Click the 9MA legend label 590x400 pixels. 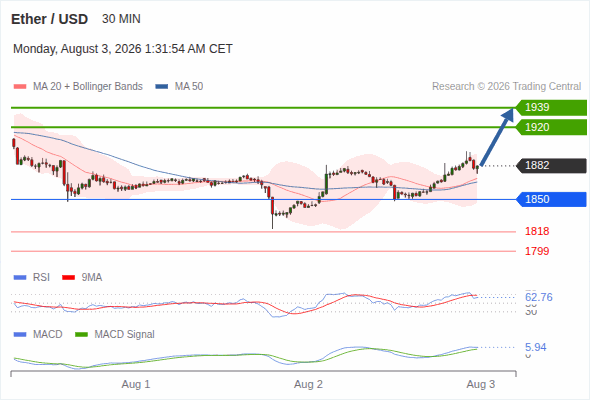pos(92,278)
